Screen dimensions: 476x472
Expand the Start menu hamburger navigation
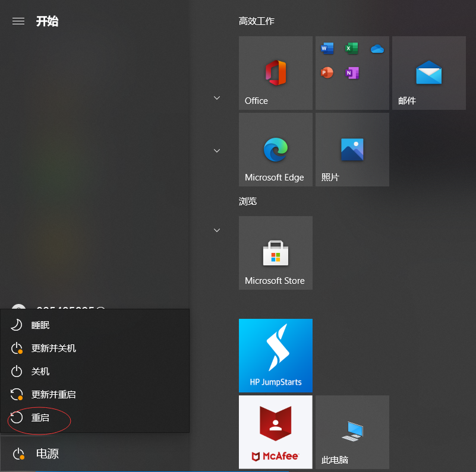tap(18, 21)
